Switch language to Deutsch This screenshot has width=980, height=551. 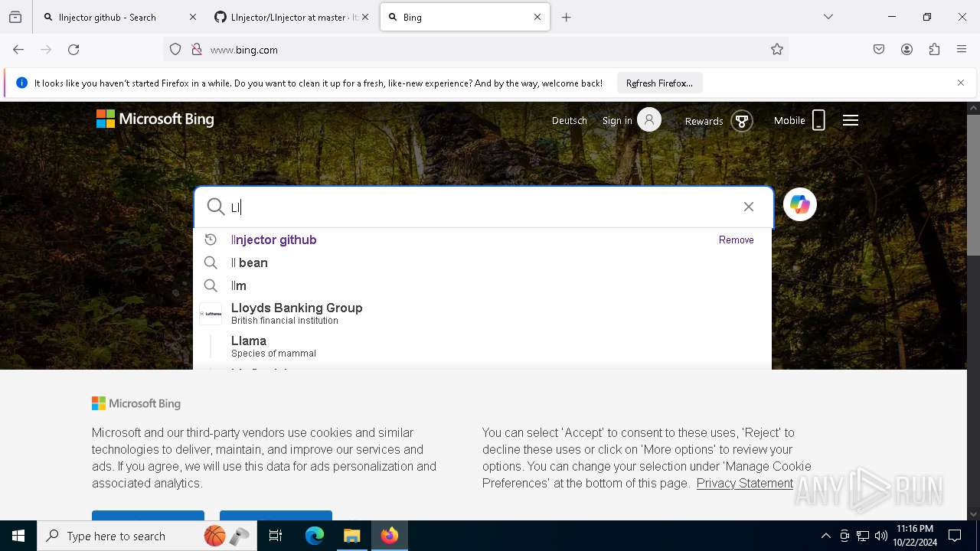[570, 121]
